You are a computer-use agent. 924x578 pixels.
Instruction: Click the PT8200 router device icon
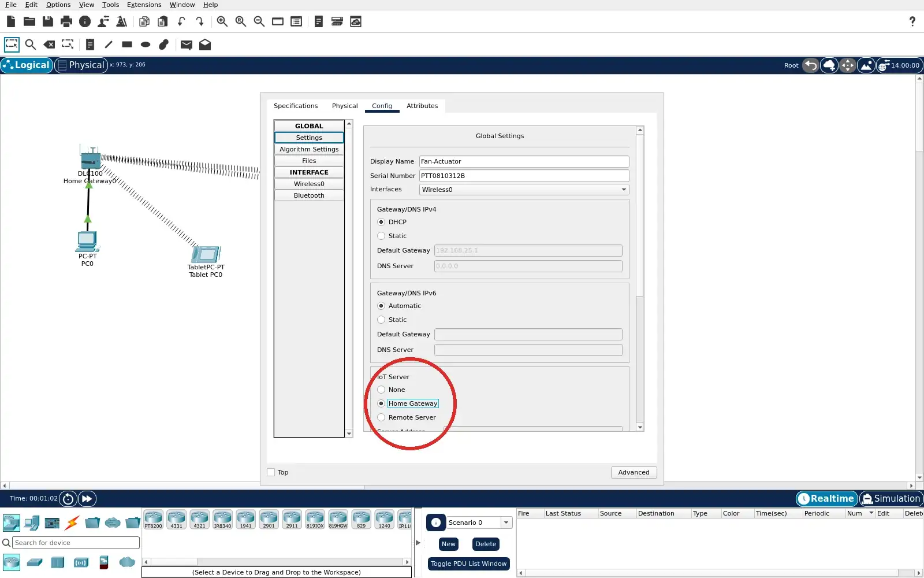click(153, 520)
